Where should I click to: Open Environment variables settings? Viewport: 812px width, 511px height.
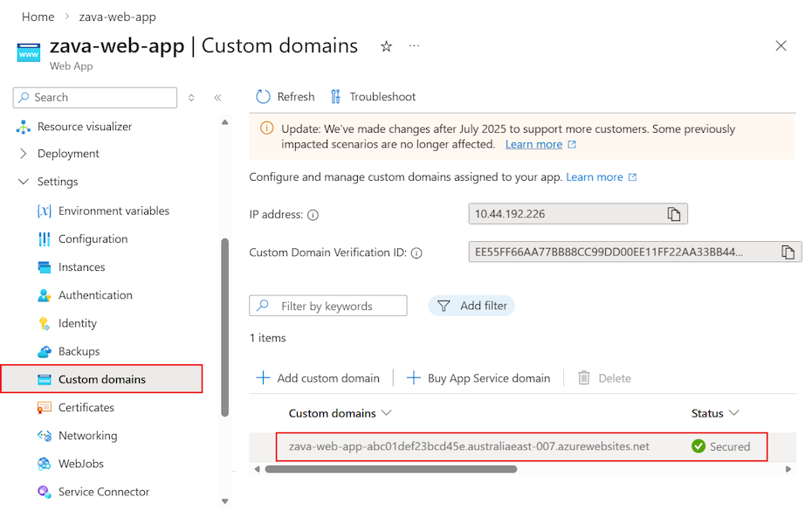click(114, 211)
